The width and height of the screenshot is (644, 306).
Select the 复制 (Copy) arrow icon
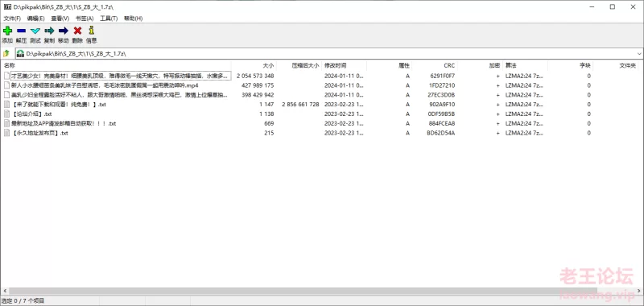tap(49, 31)
